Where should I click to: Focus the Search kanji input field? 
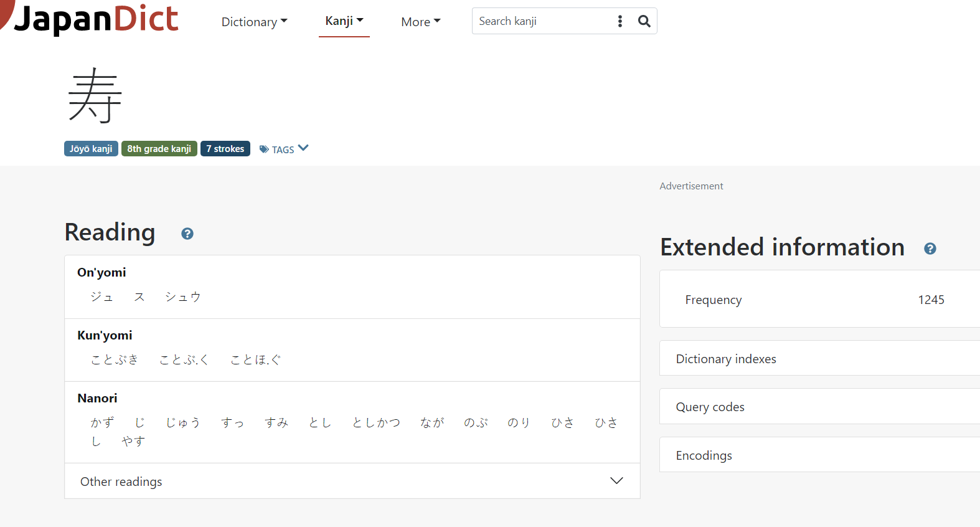click(542, 21)
